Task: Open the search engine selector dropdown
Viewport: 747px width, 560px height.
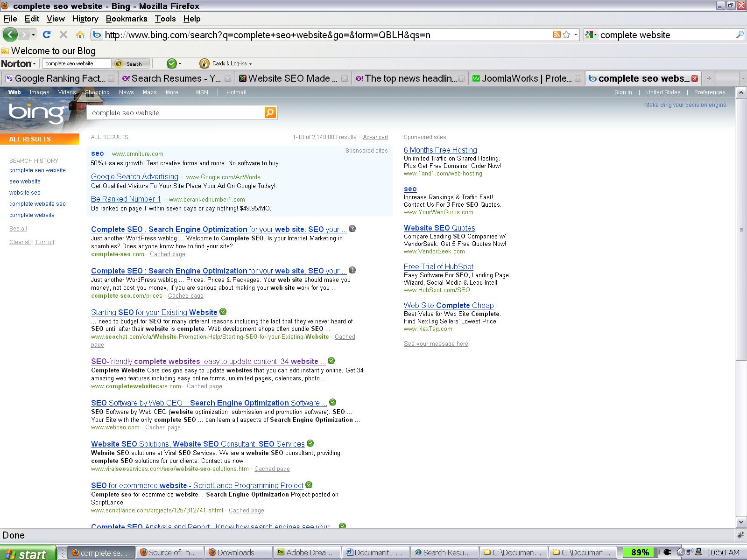Action: 591,35
